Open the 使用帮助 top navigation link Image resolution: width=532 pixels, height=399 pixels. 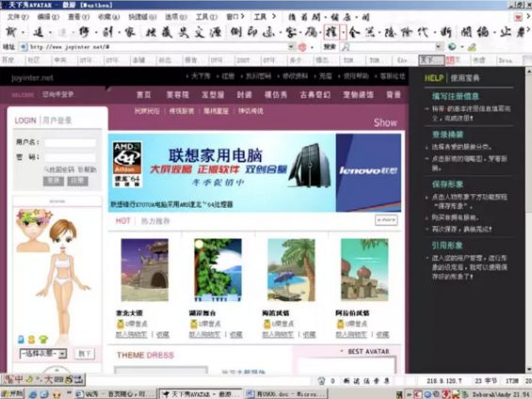coord(356,76)
